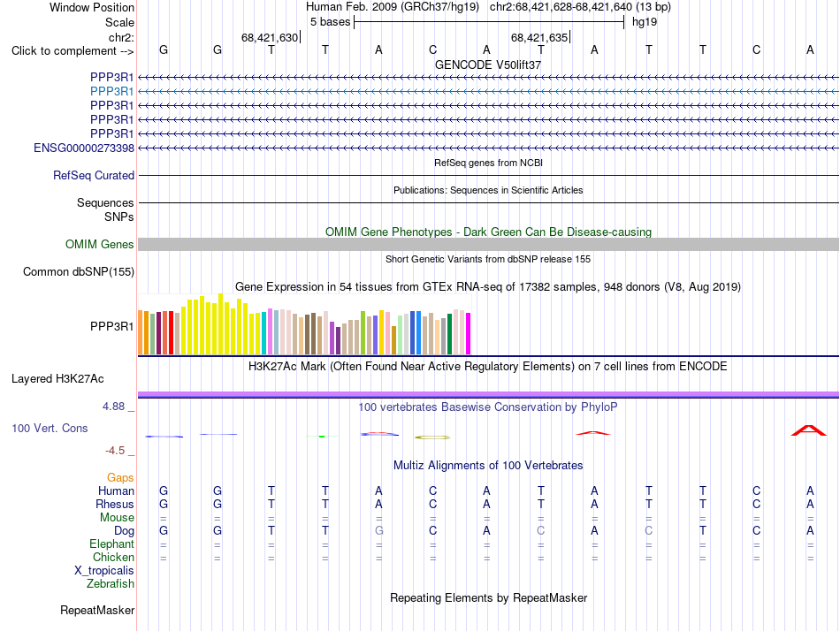Open the H3K27Ac Mark track title

[x=488, y=367]
